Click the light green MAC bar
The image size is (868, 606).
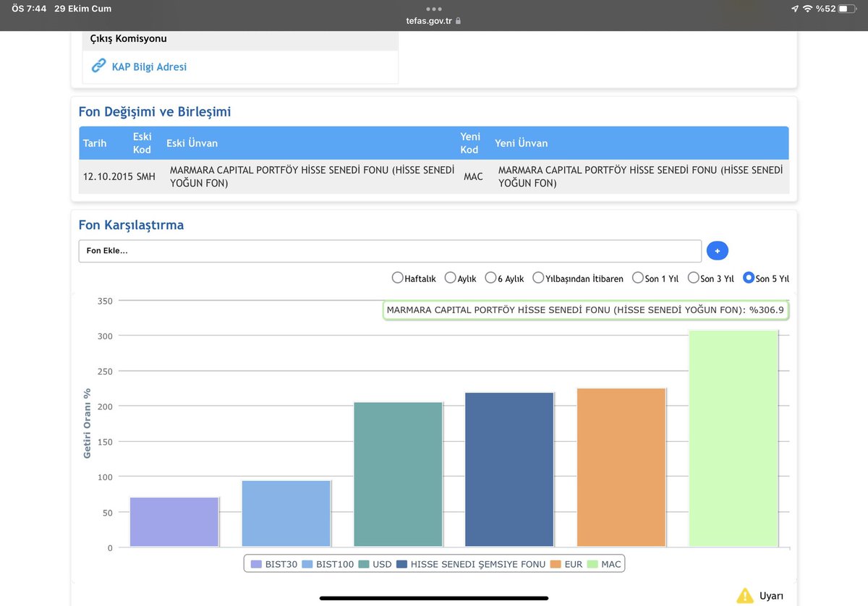coord(733,438)
